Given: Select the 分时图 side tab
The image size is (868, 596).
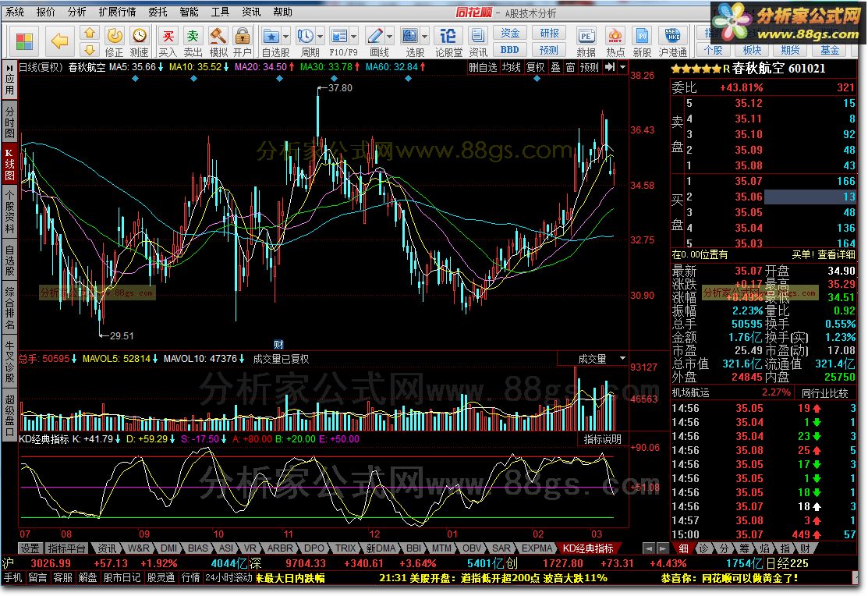Looking at the screenshot, I should tap(9, 121).
